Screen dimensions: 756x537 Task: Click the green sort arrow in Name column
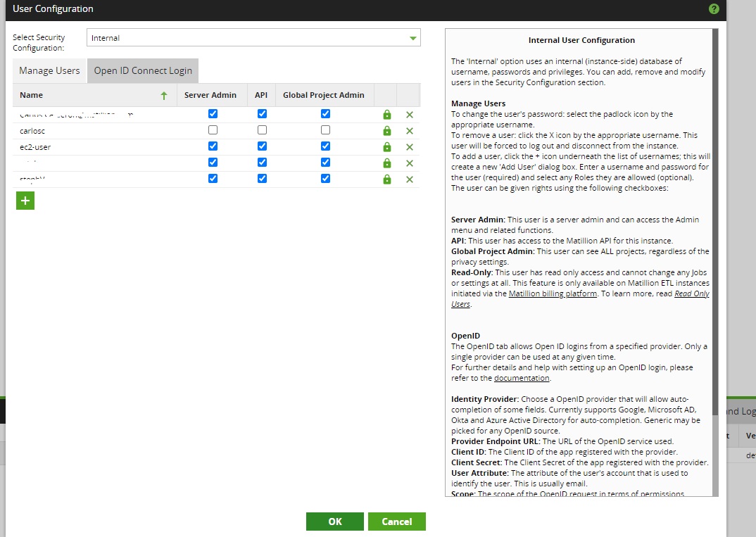(164, 96)
